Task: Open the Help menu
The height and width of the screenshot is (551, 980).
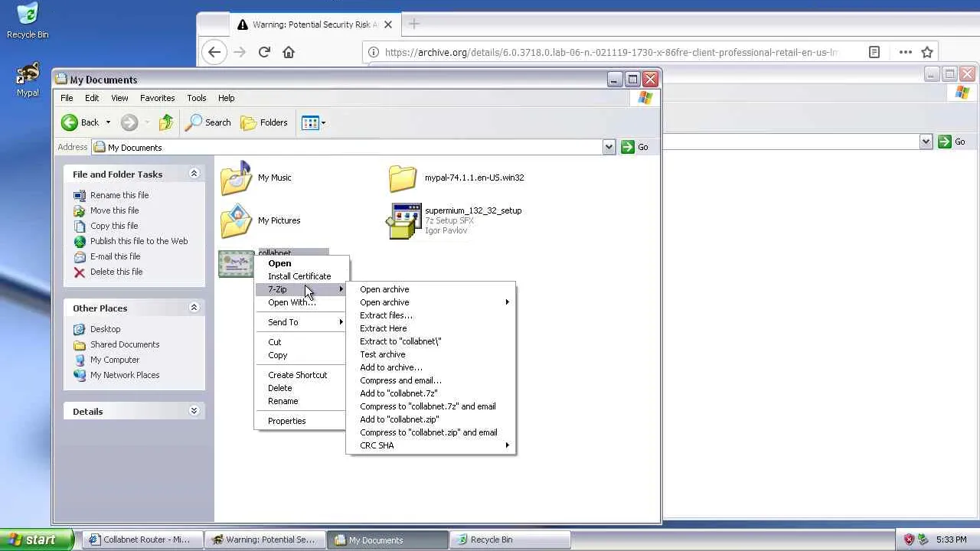Action: 226,98
